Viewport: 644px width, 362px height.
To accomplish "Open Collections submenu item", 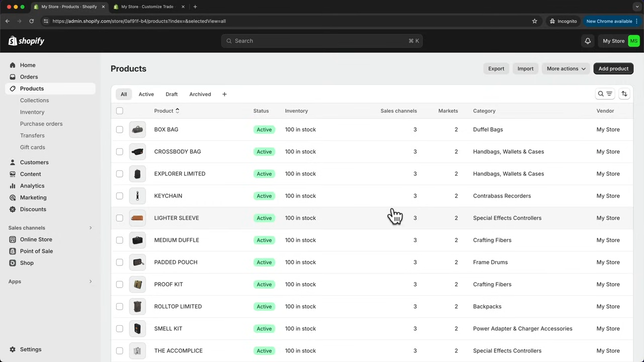I will click(x=34, y=101).
